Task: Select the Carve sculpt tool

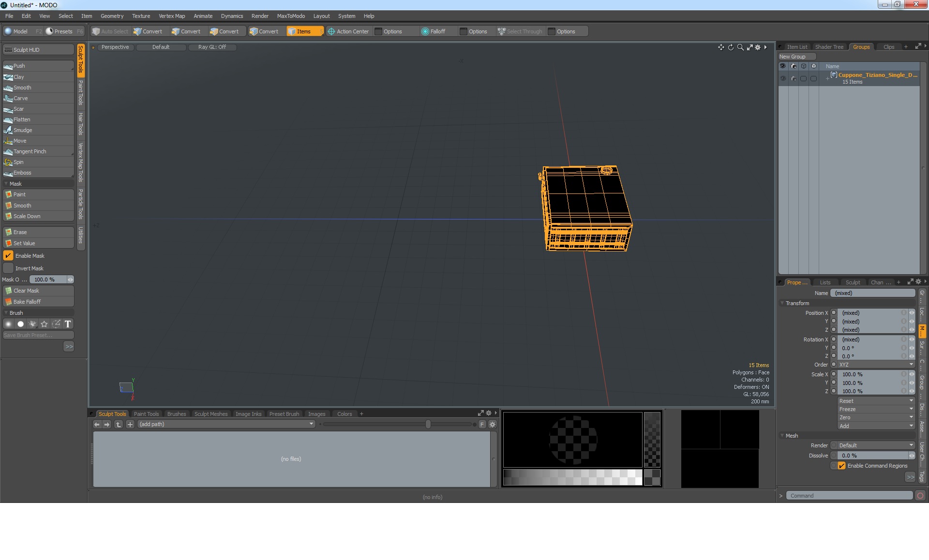Action: 38,98
